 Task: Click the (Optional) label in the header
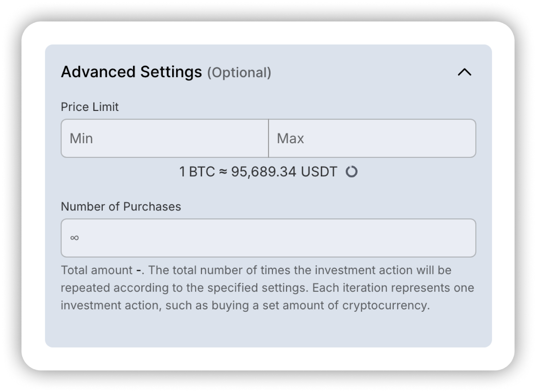pos(239,73)
